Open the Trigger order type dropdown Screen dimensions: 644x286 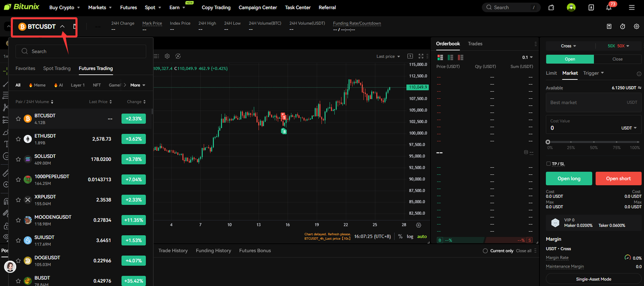pyautogui.click(x=594, y=73)
